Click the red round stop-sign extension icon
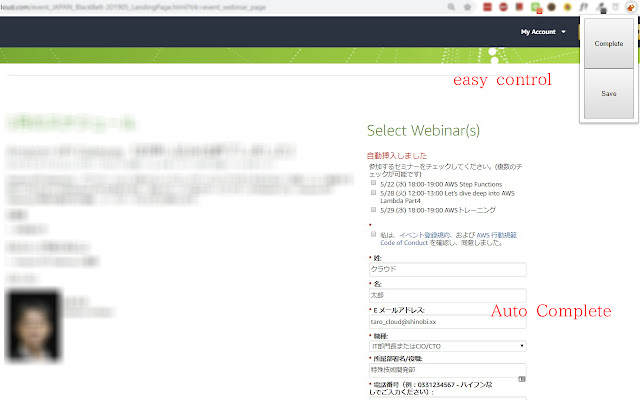 tap(503, 7)
